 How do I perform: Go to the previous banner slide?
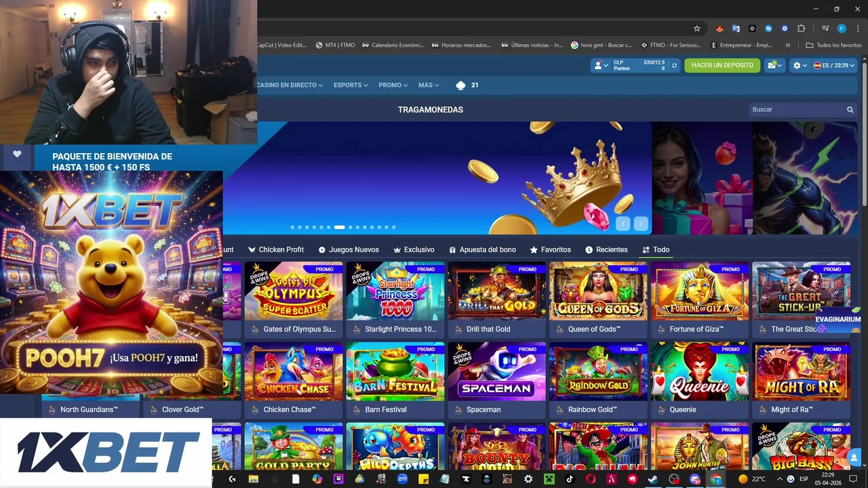(623, 224)
